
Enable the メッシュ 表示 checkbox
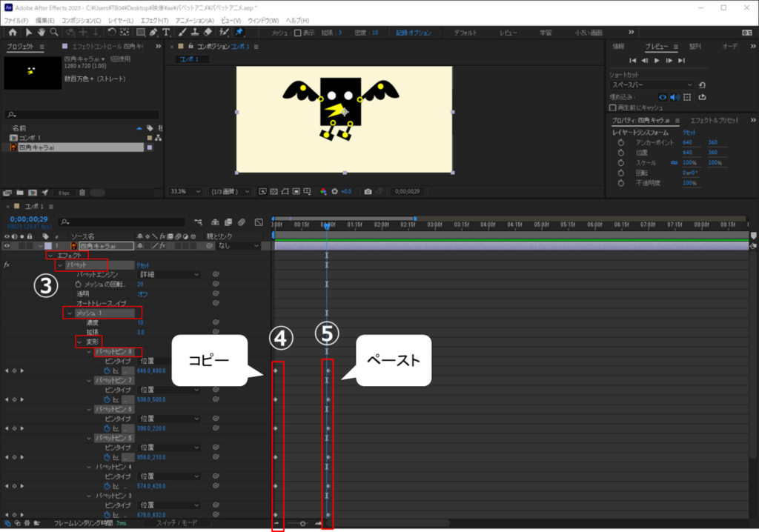click(x=297, y=33)
